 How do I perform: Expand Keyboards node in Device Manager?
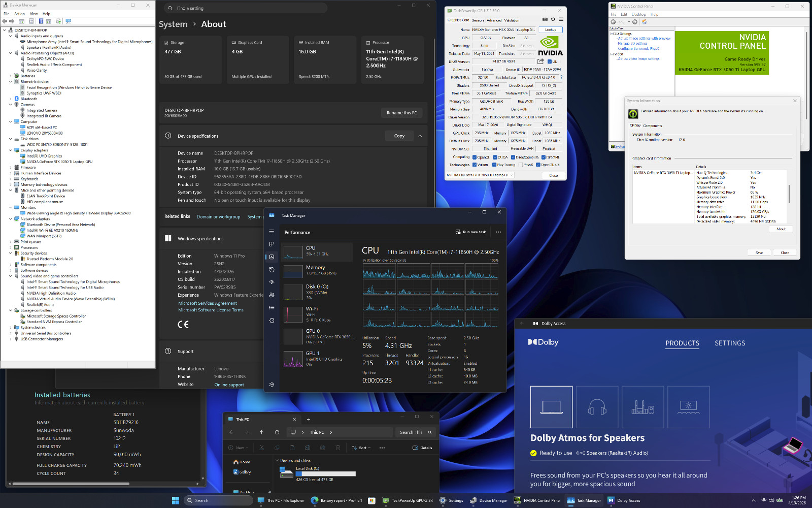[x=10, y=179]
